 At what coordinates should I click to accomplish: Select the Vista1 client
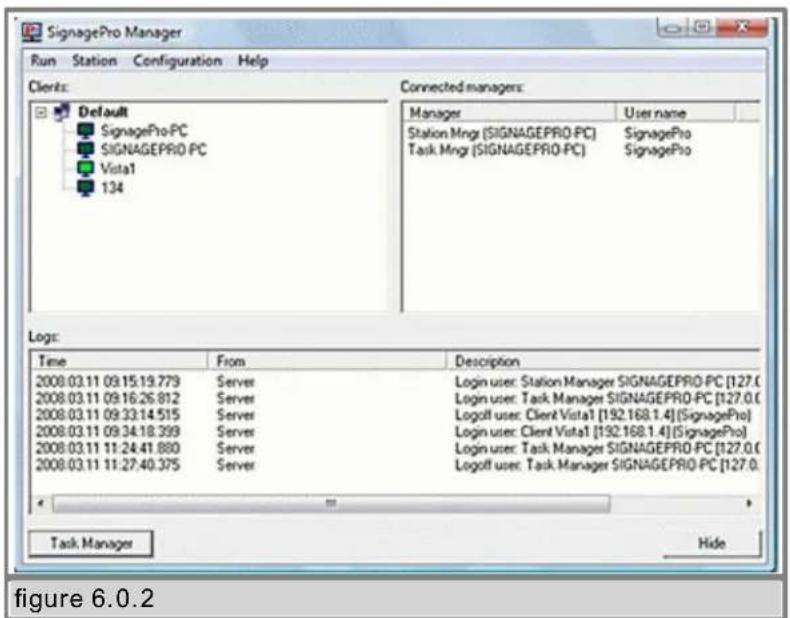118,168
